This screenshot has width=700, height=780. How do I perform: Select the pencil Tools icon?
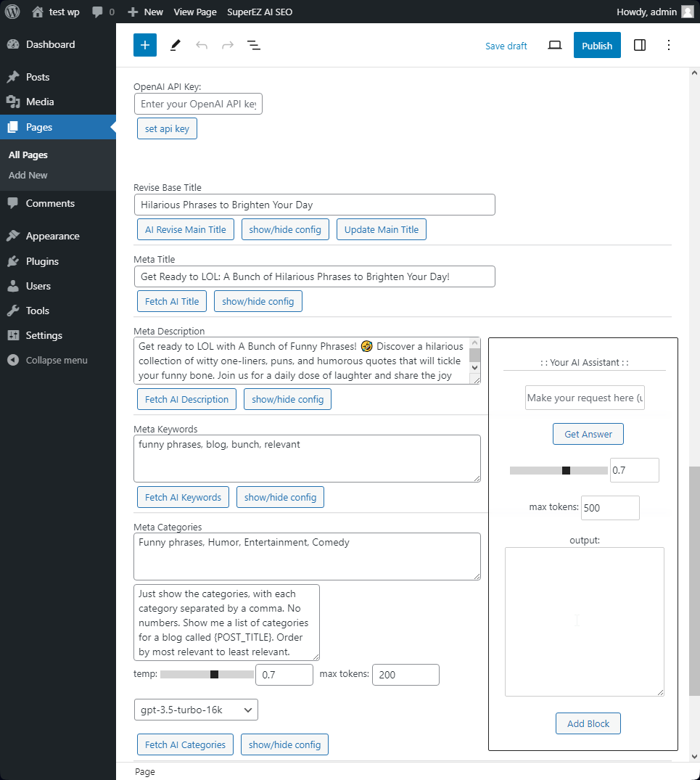[175, 45]
